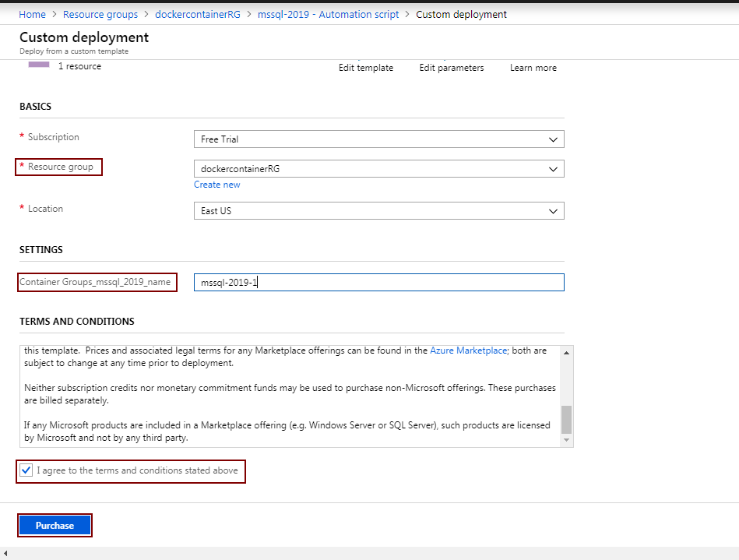Navigate to Resource groups breadcrumb
The height and width of the screenshot is (560, 739).
[x=100, y=14]
